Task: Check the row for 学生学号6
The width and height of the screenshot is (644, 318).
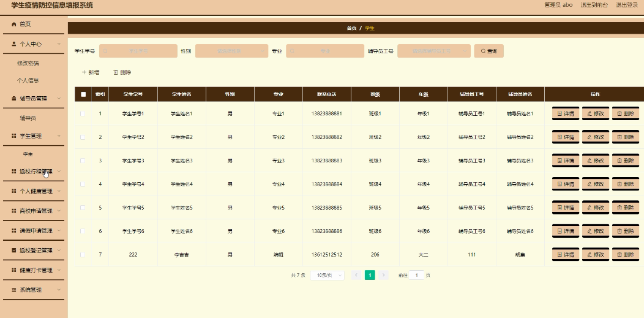Action: [83, 232]
